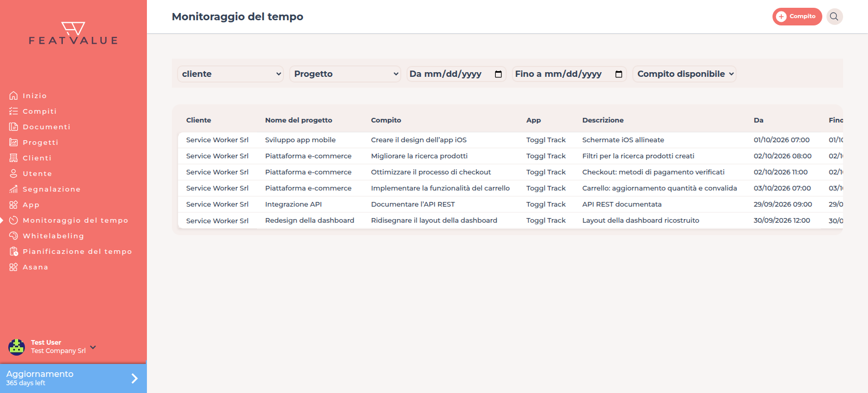Click the Pianificazione del tempo icon

coord(13,251)
